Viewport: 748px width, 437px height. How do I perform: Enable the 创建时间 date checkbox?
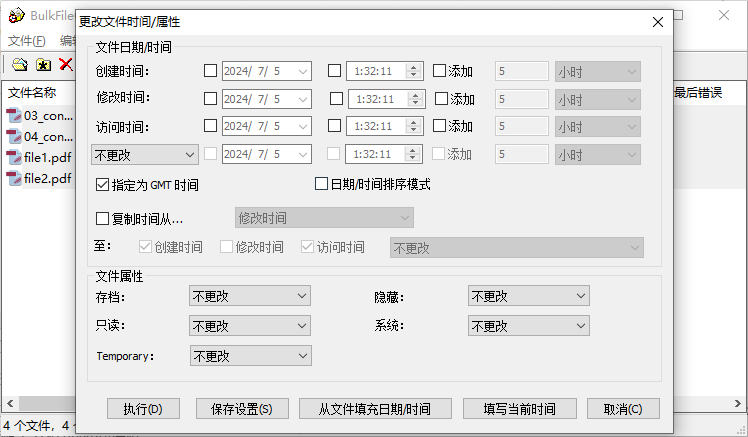click(210, 71)
